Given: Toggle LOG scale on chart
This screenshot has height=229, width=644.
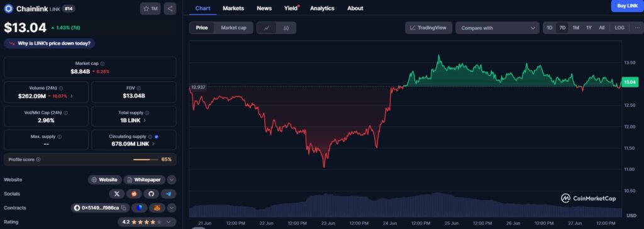Looking at the screenshot, I should (619, 28).
